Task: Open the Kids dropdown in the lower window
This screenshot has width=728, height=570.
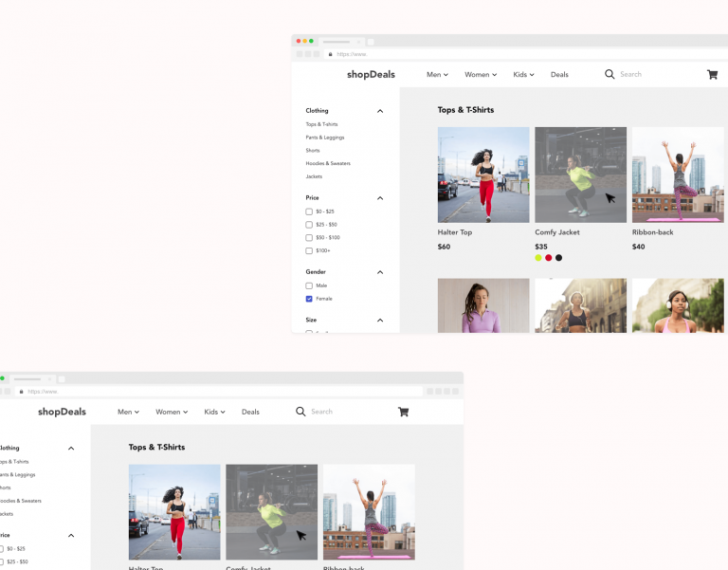Action: pos(214,412)
